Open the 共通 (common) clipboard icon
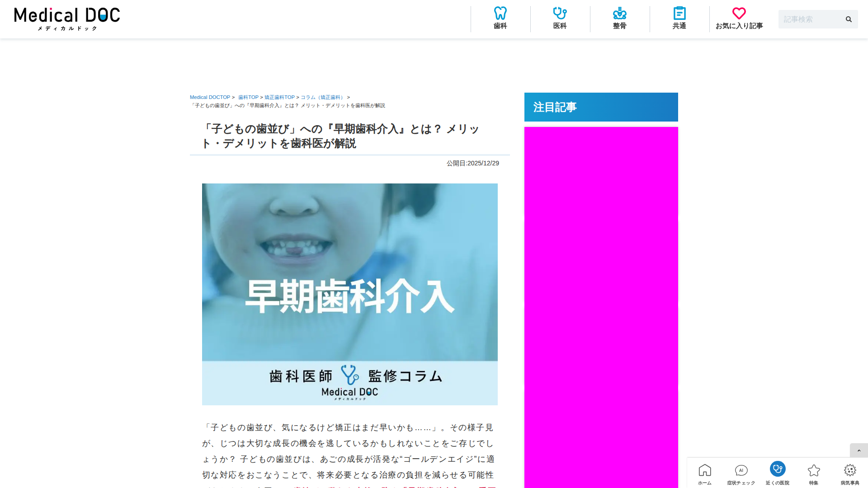 coord(679,18)
